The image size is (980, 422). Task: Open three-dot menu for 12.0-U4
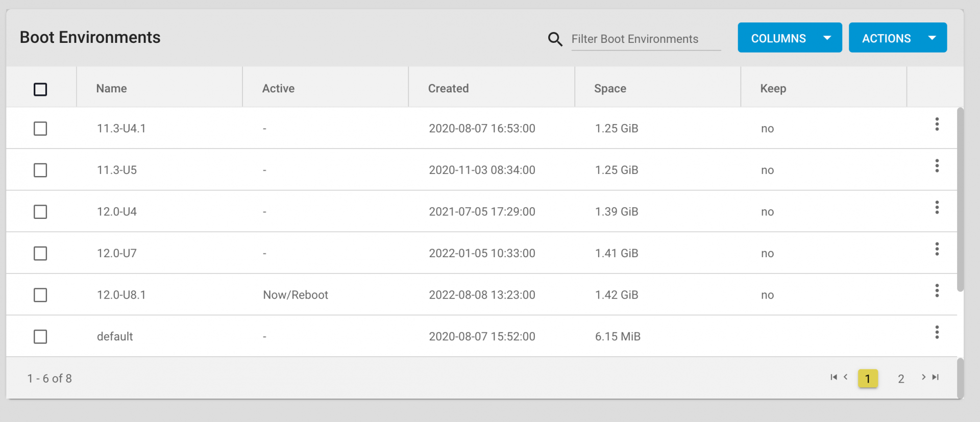point(937,207)
